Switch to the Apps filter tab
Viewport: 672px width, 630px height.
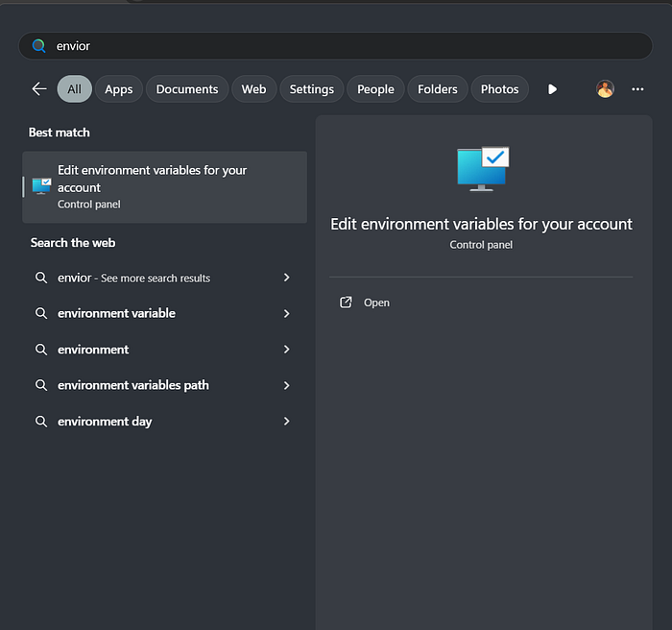pos(119,89)
